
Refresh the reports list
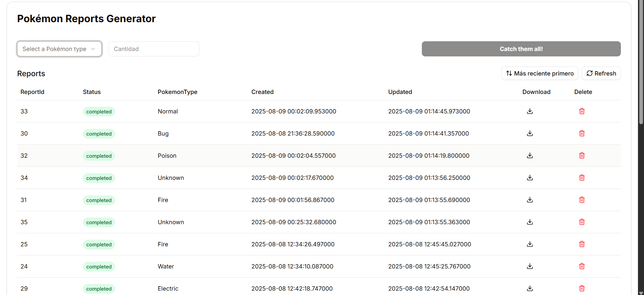coord(601,73)
